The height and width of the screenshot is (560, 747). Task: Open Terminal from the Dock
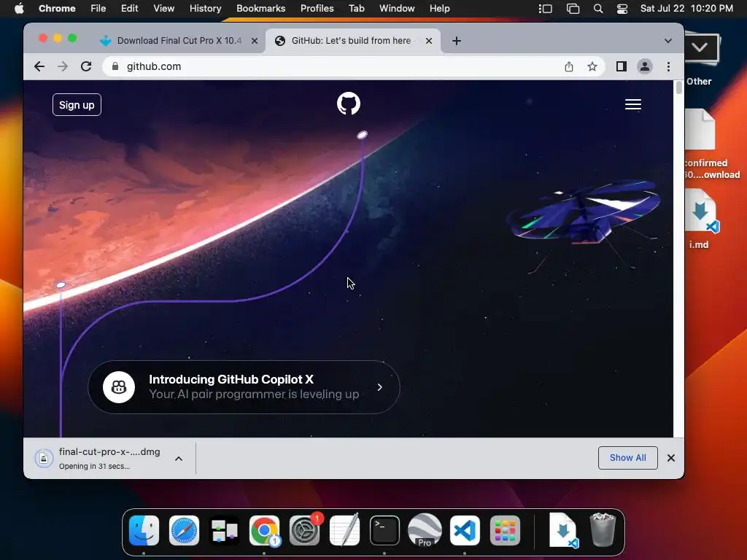click(x=384, y=531)
